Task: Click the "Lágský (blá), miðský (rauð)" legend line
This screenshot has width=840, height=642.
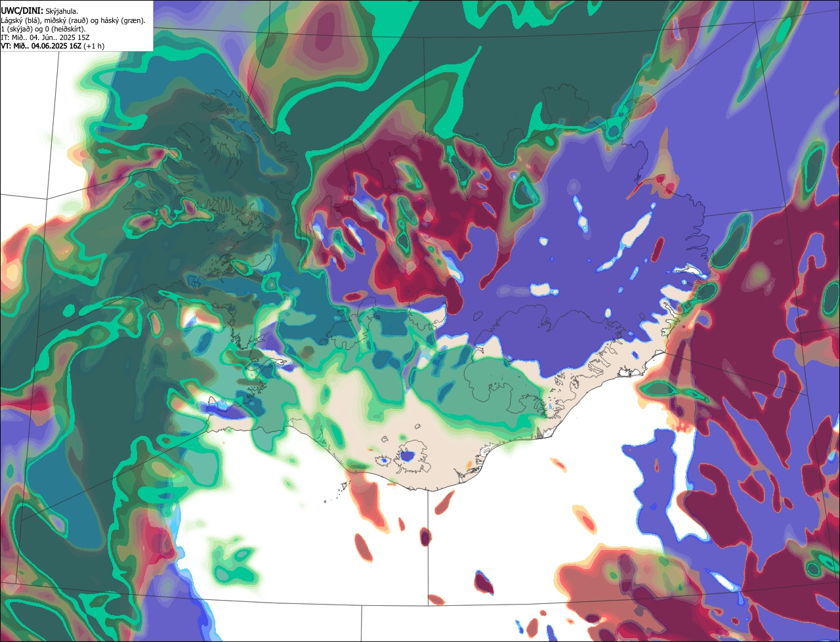Action: tap(73, 20)
